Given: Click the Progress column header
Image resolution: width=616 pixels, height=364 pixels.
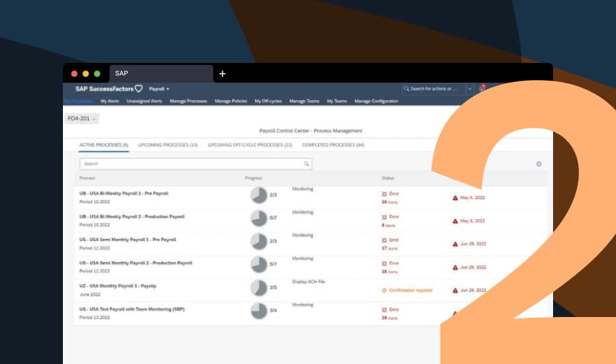Looking at the screenshot, I should pos(254,178).
